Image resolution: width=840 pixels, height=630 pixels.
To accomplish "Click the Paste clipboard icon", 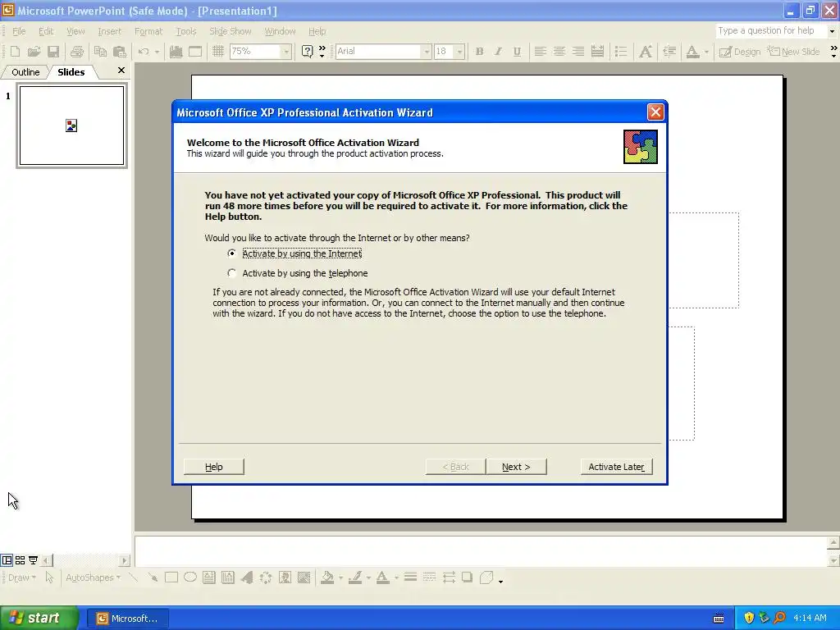I will pos(120,52).
